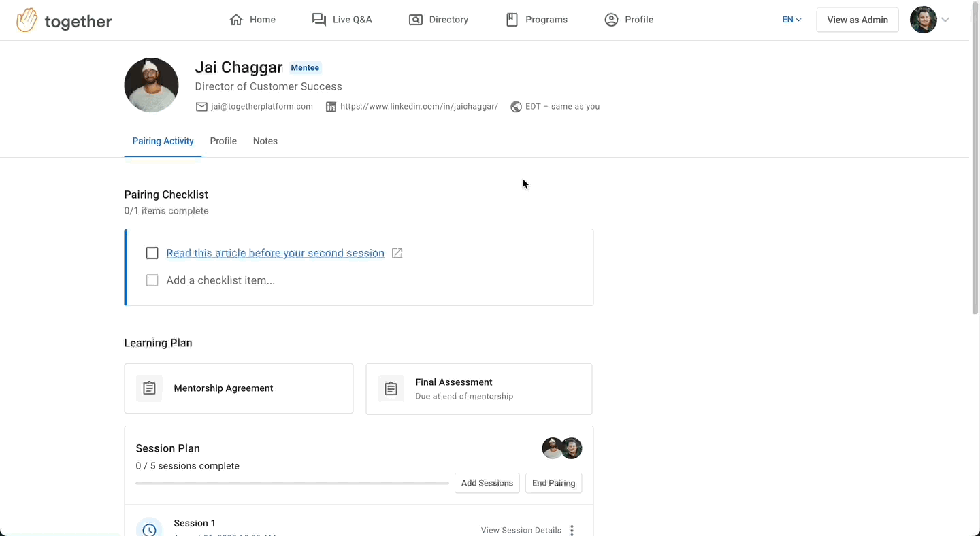Screen dimensions: 980x536
Task: Open the LinkedIn profile URL link
Action: pos(419,107)
